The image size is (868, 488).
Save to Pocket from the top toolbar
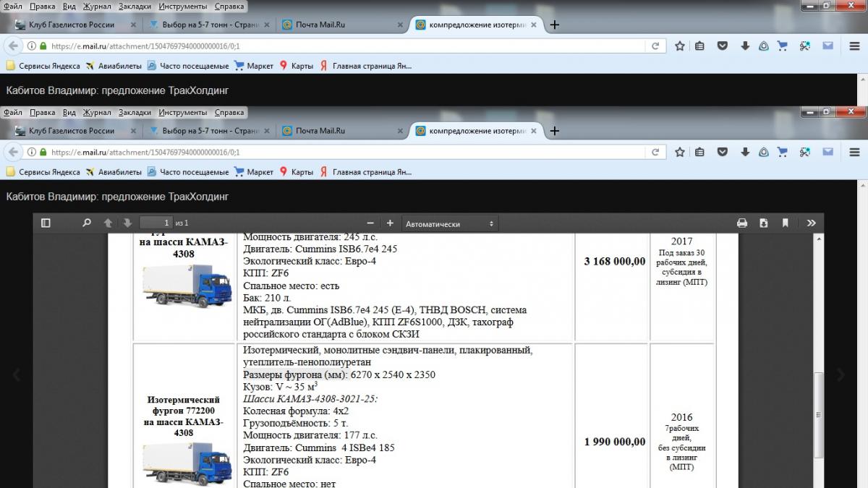pyautogui.click(x=722, y=46)
